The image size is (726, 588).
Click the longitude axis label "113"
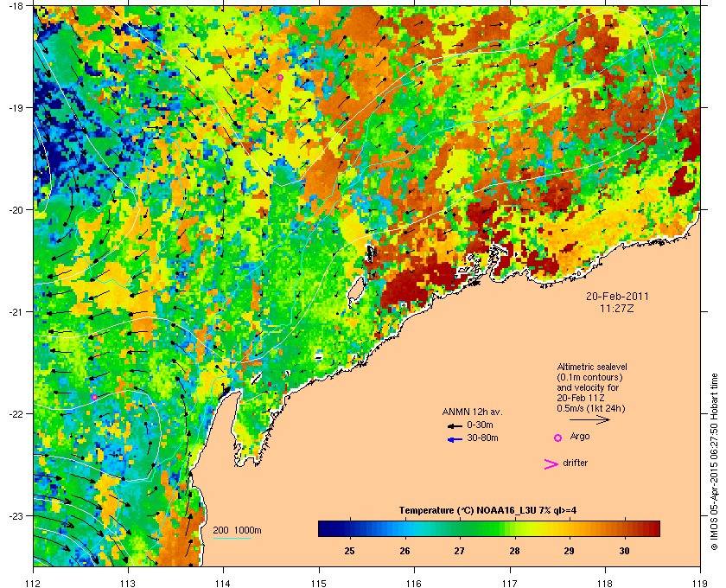(128, 583)
